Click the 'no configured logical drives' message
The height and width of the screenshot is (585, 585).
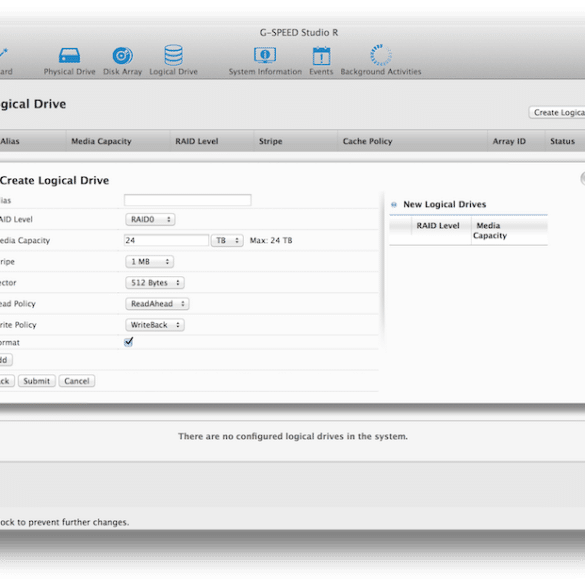[x=293, y=436]
